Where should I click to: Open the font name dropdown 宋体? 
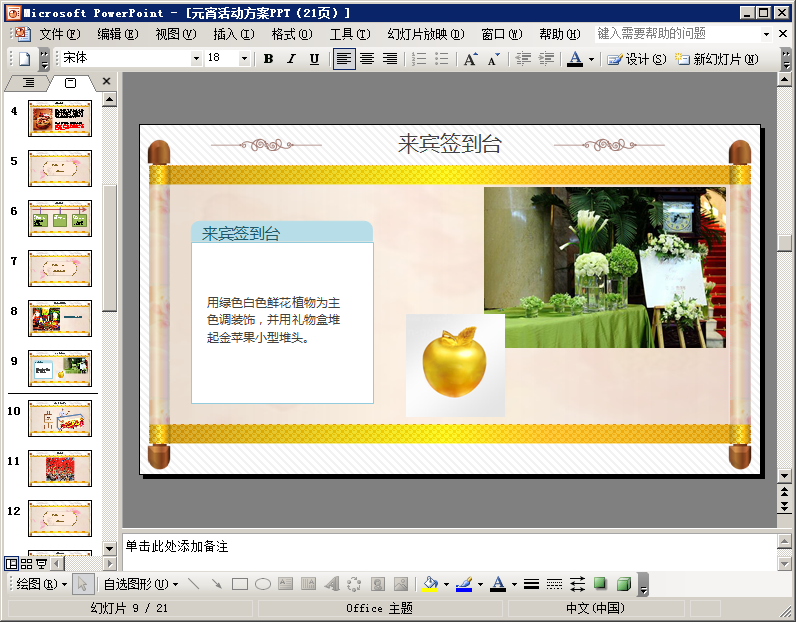pyautogui.click(x=196, y=59)
